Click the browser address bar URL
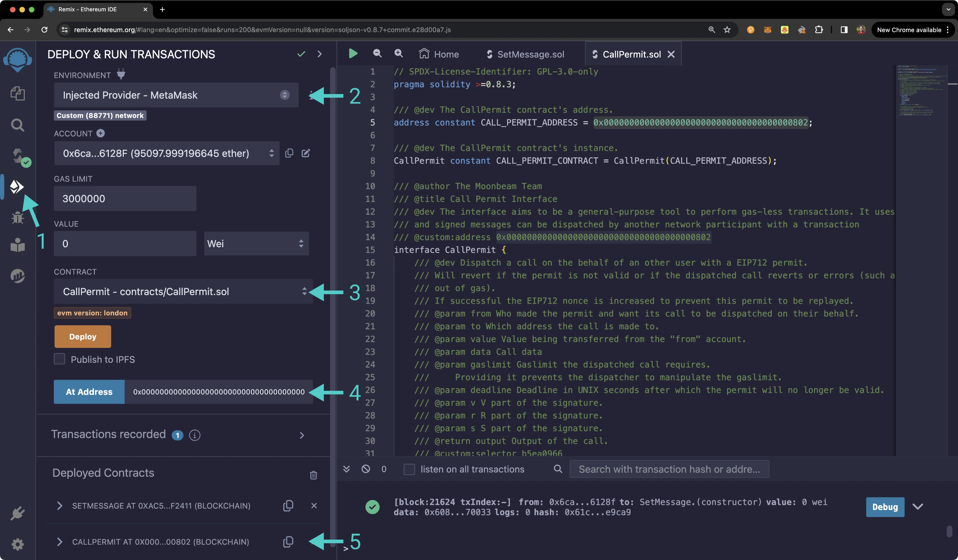The image size is (958, 560). point(262,30)
